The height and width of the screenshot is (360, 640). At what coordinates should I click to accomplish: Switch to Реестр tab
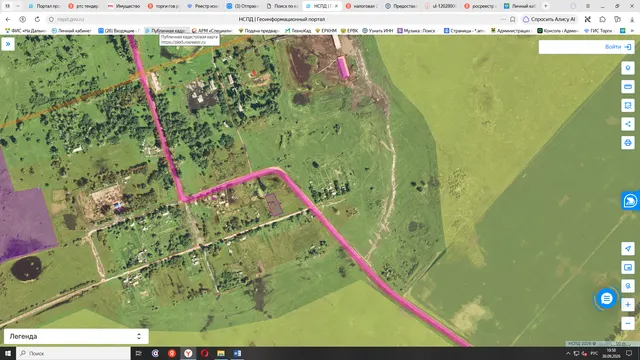pos(203,6)
